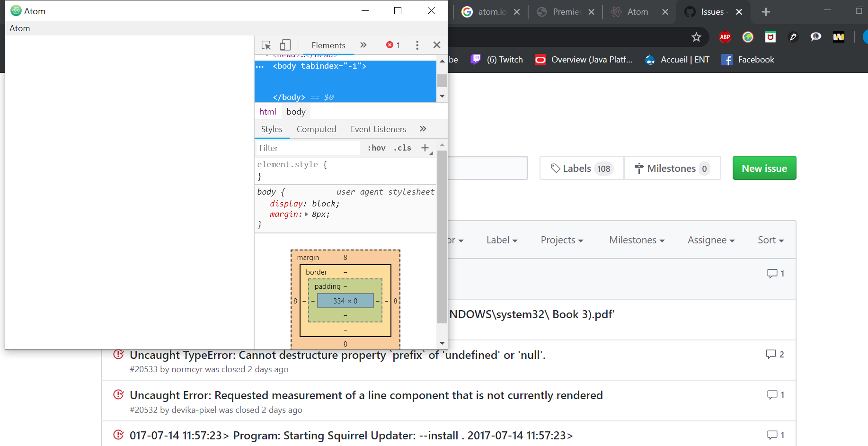868x446 pixels.
Task: Switch to the Computed tab
Action: tap(316, 129)
